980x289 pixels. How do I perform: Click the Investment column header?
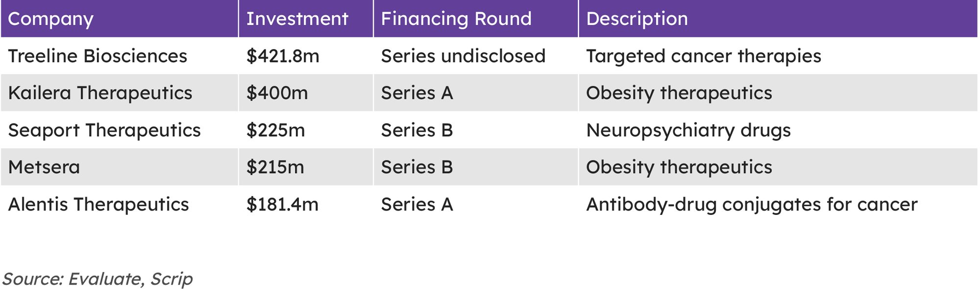(x=297, y=19)
